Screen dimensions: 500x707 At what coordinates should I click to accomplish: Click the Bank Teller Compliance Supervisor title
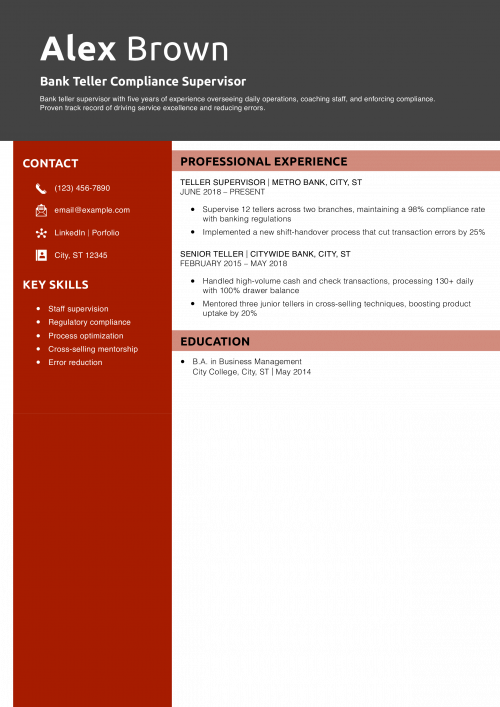[143, 81]
